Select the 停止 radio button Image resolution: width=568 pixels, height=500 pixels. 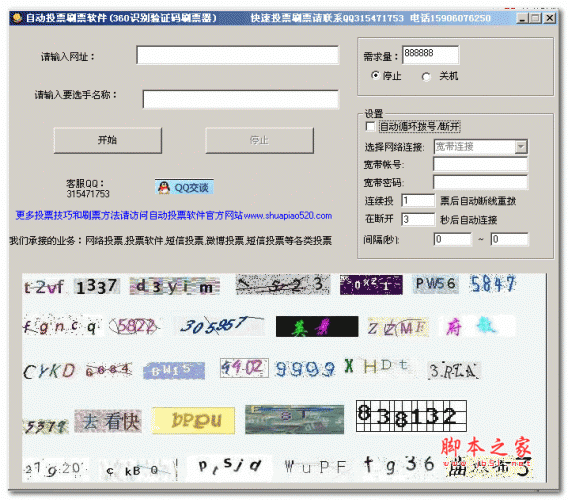click(376, 75)
